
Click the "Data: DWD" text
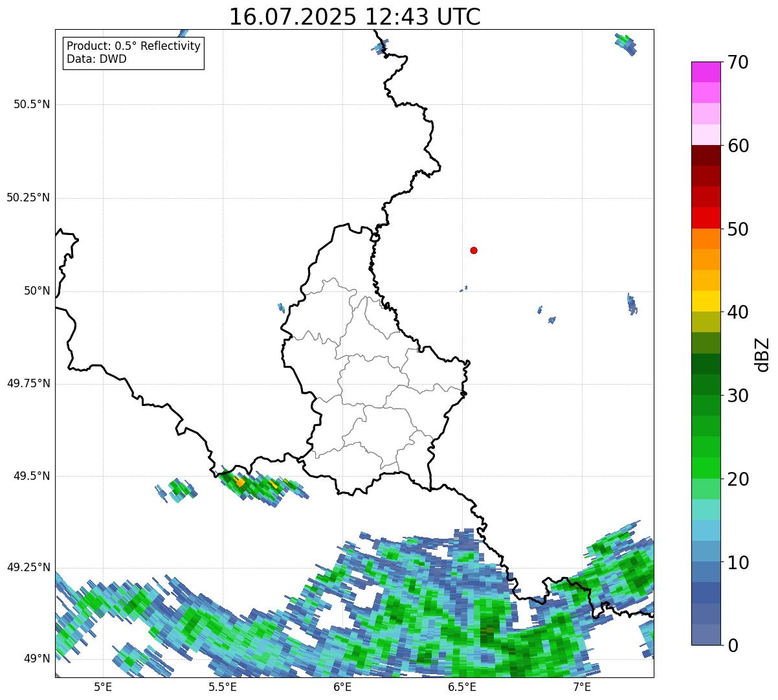[96, 60]
